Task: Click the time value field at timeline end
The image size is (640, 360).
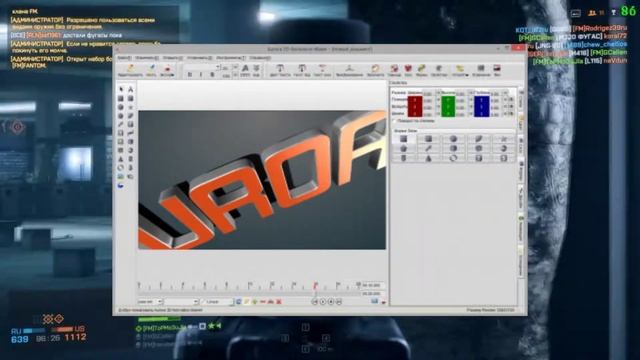Action: pyautogui.click(x=371, y=285)
